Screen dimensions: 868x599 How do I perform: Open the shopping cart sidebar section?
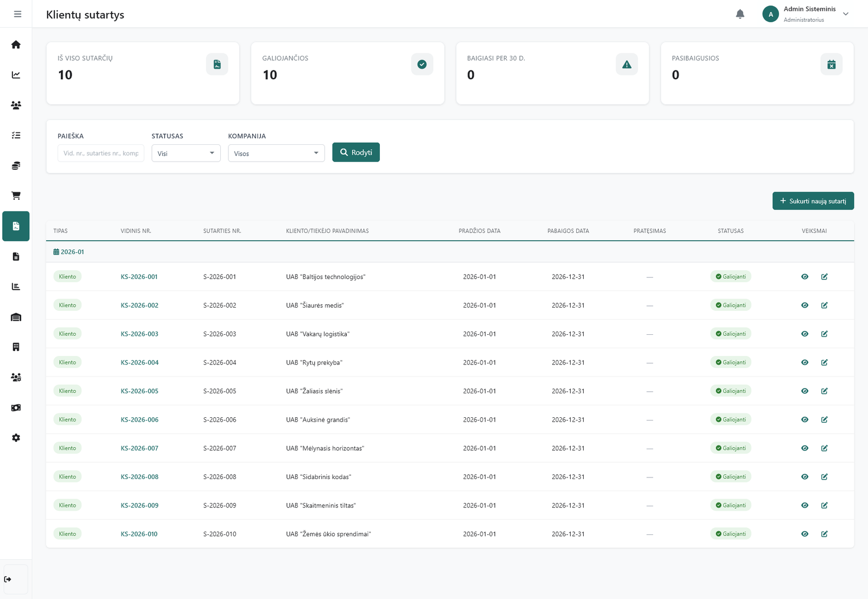16,195
